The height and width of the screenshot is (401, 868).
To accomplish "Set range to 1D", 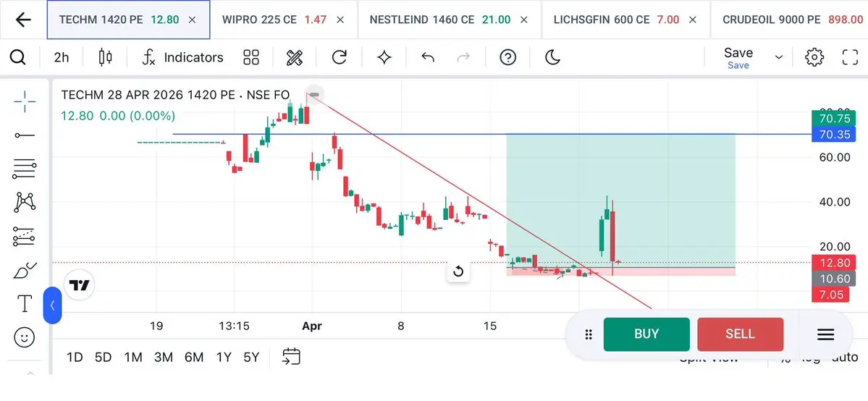I will point(74,358).
